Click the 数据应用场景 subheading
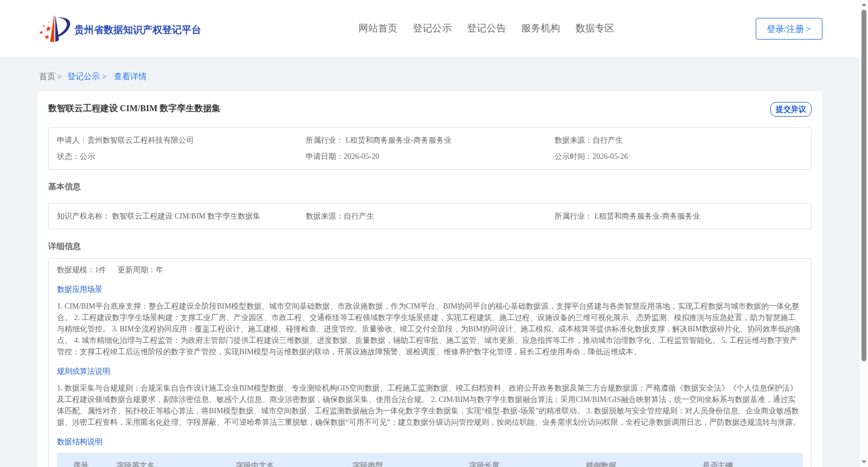 [x=80, y=290]
